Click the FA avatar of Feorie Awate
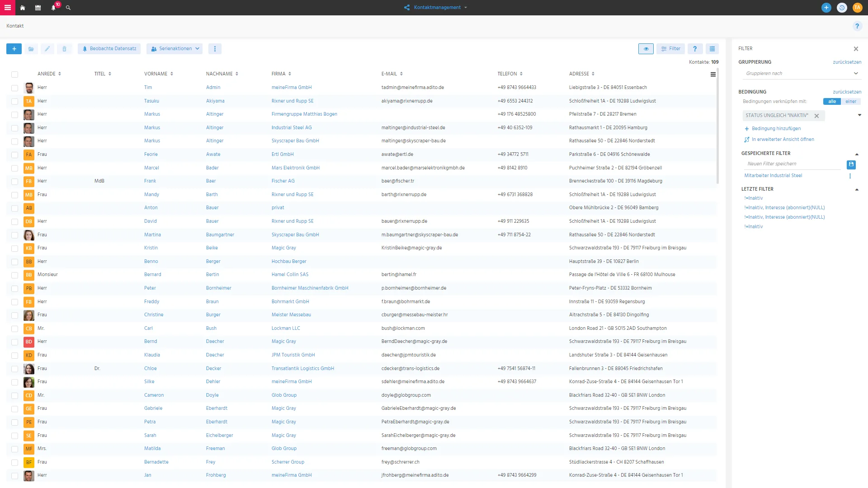The image size is (868, 488). point(29,155)
